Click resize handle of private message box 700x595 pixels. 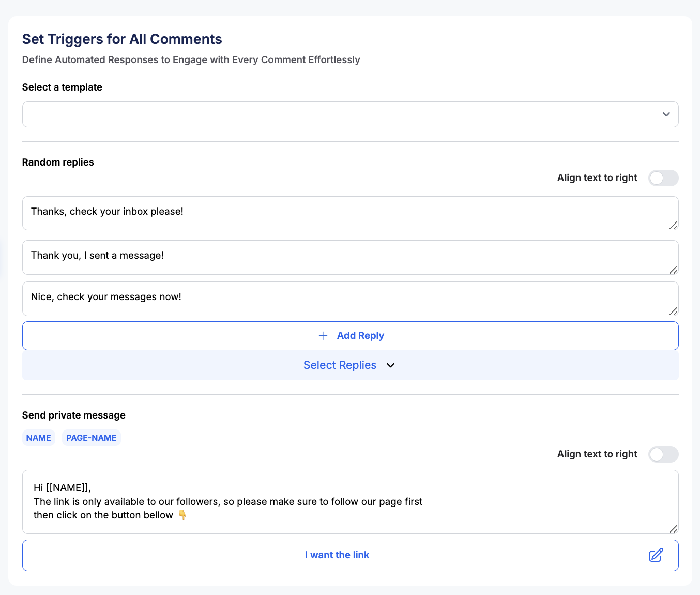point(673,529)
